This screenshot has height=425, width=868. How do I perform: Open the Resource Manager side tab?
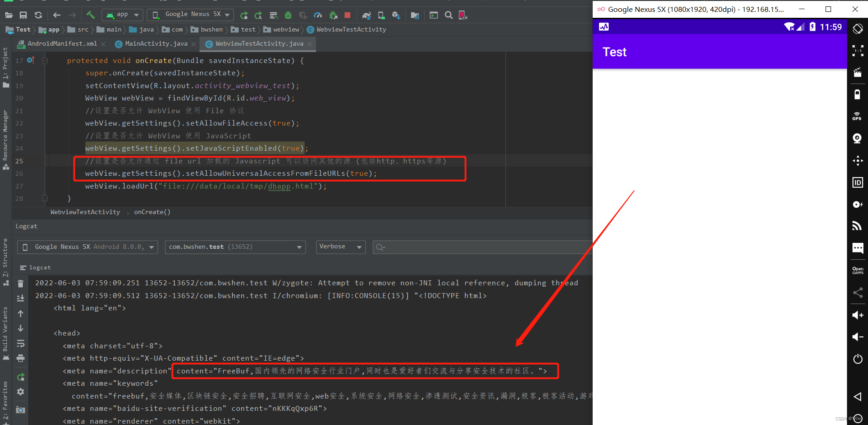pyautogui.click(x=5, y=140)
